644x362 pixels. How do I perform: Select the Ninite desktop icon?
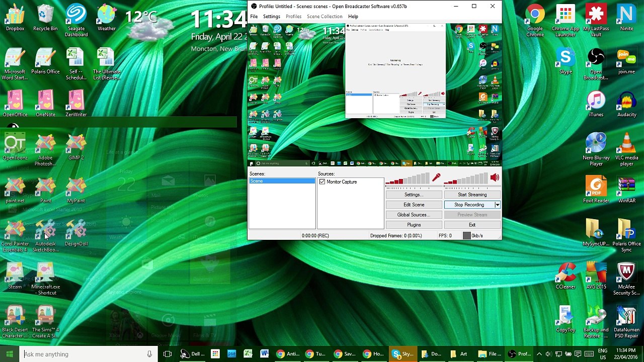tap(626, 18)
